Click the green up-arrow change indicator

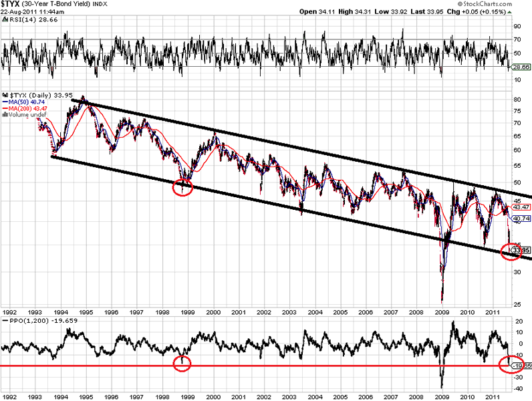[509, 12]
